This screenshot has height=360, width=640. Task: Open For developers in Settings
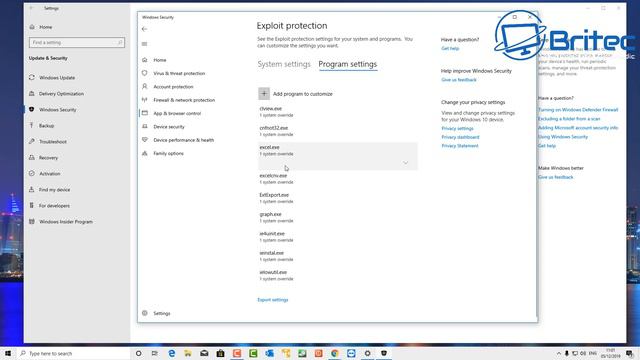(54, 206)
